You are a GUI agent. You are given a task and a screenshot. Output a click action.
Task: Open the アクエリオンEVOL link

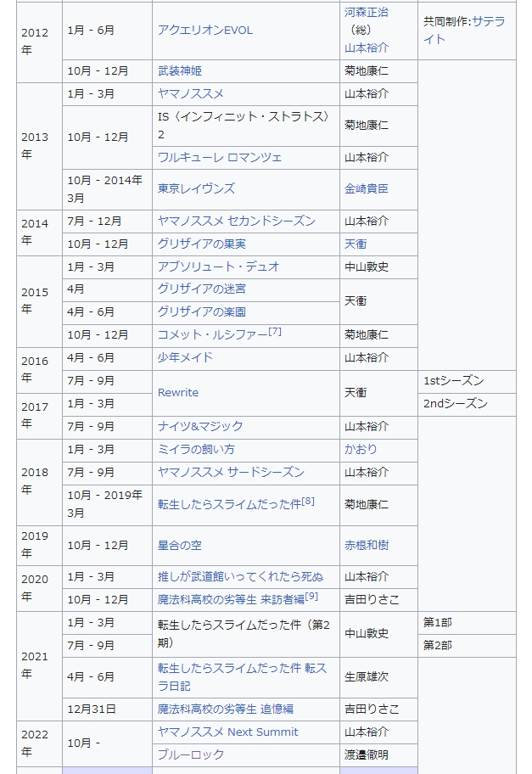pyautogui.click(x=204, y=30)
